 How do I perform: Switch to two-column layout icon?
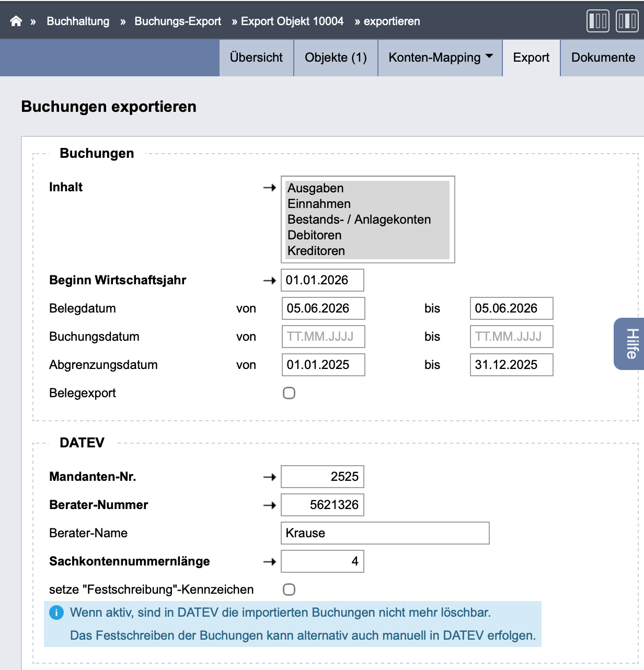627,21
